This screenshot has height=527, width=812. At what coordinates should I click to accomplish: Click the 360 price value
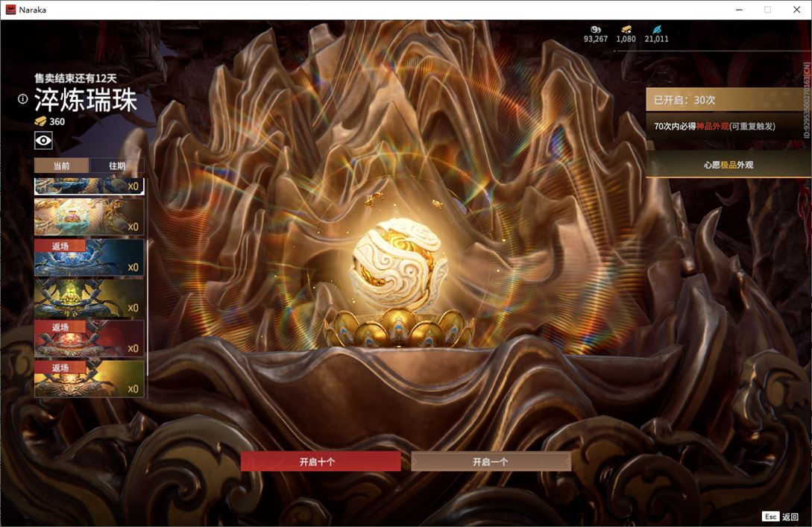click(57, 122)
